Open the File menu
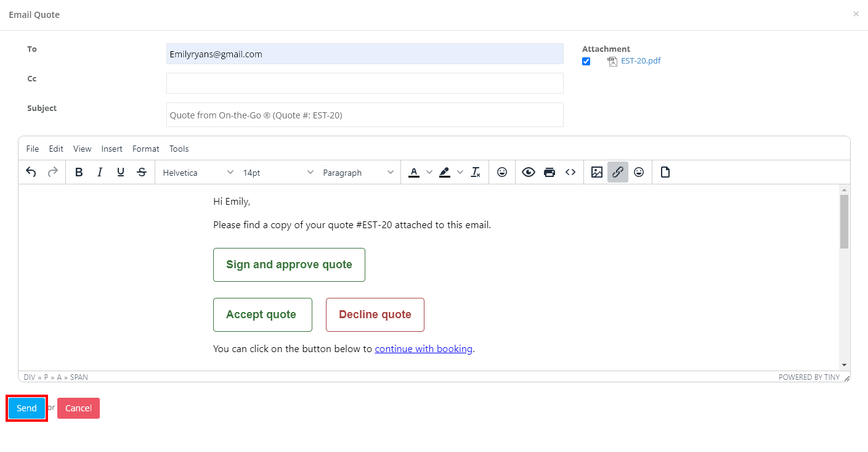Image resolution: width=868 pixels, height=452 pixels. point(33,149)
